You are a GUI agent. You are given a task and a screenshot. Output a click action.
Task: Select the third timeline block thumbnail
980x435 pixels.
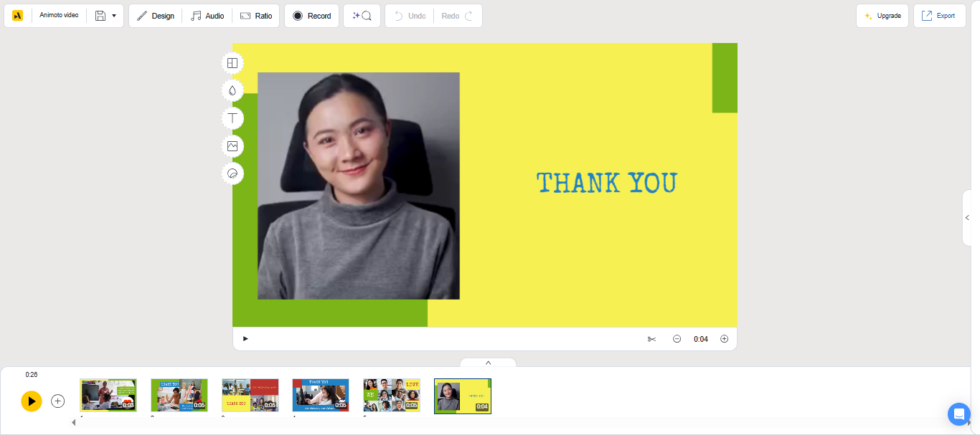pos(250,396)
